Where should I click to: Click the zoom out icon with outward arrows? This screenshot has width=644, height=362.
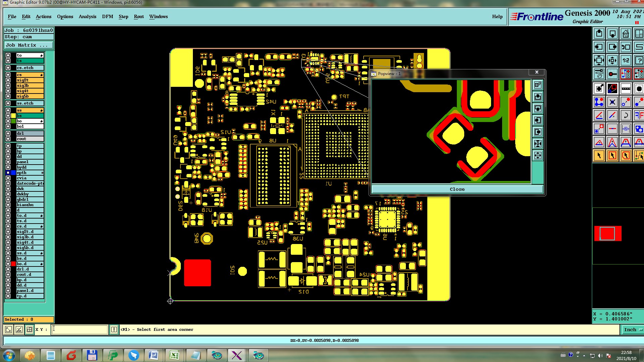coord(612,60)
